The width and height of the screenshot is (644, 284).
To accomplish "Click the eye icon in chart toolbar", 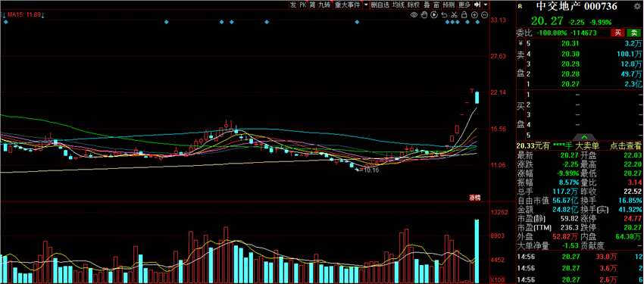I will tap(414, 15).
